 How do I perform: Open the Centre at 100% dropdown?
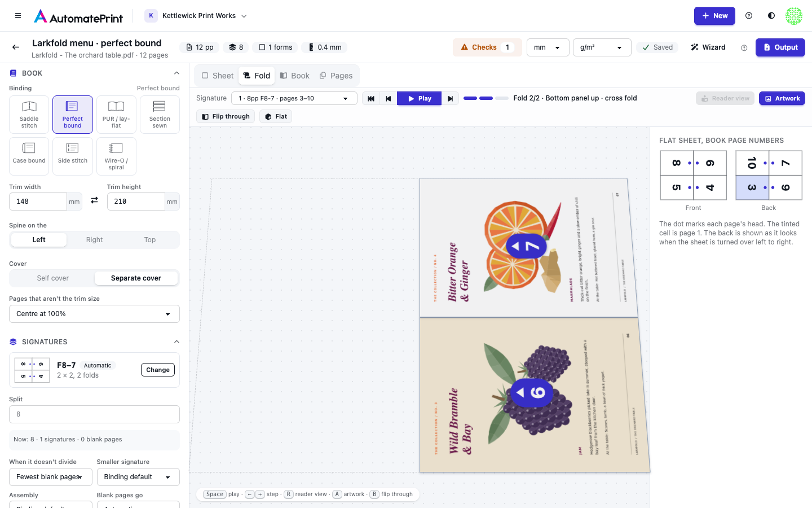(94, 314)
